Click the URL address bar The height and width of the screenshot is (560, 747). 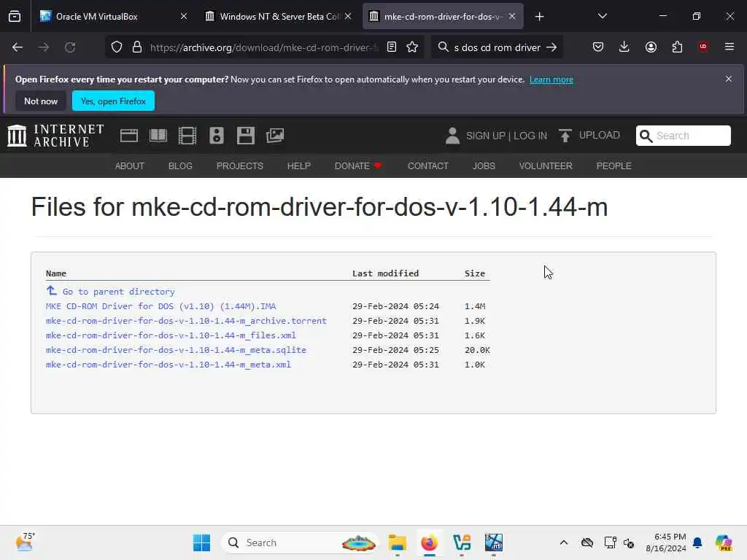(x=264, y=47)
